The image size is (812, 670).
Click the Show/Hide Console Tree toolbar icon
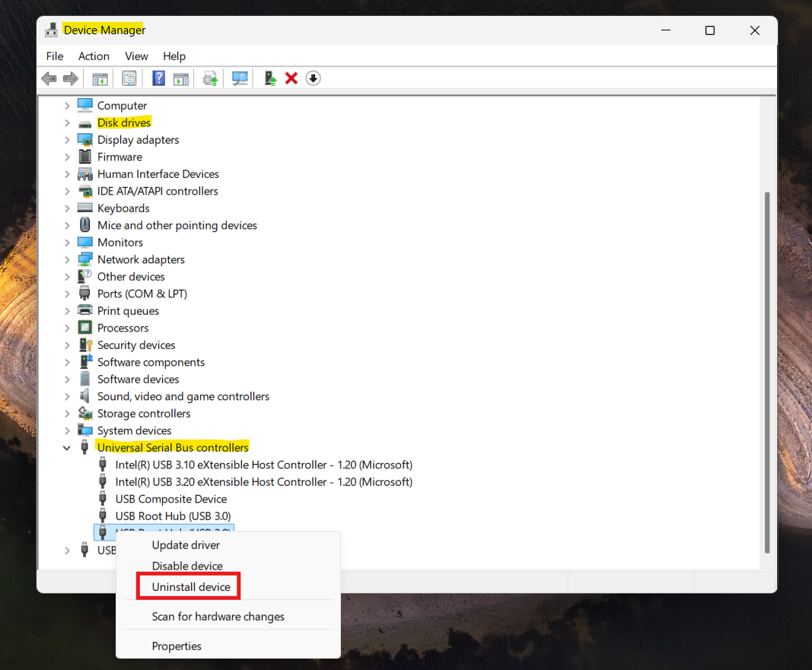[100, 78]
